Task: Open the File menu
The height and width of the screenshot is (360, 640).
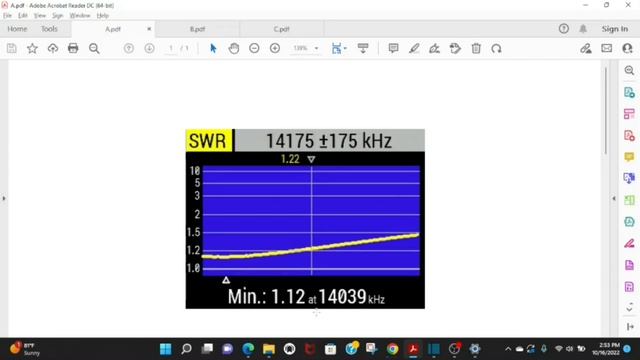Action: coord(7,16)
